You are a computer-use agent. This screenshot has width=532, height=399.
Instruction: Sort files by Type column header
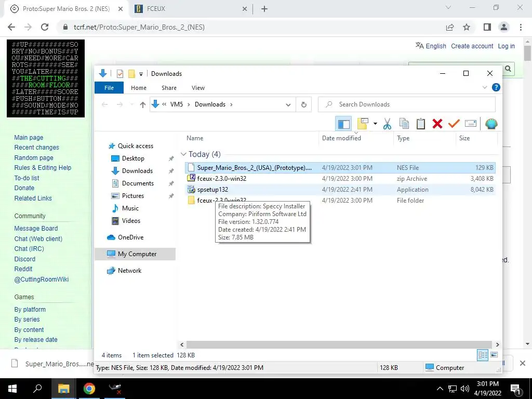pos(403,138)
